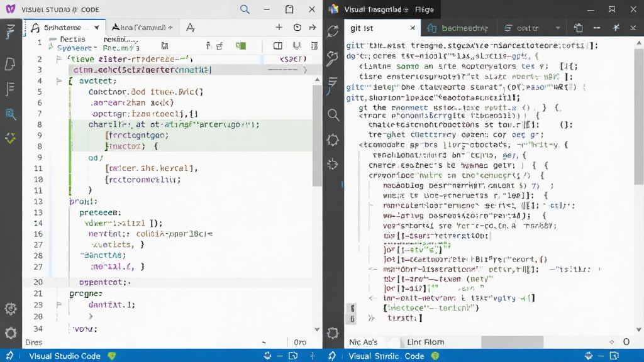The image size is (644, 362).
Task: Toggle the fold marker on line 23
Action: (58, 305)
